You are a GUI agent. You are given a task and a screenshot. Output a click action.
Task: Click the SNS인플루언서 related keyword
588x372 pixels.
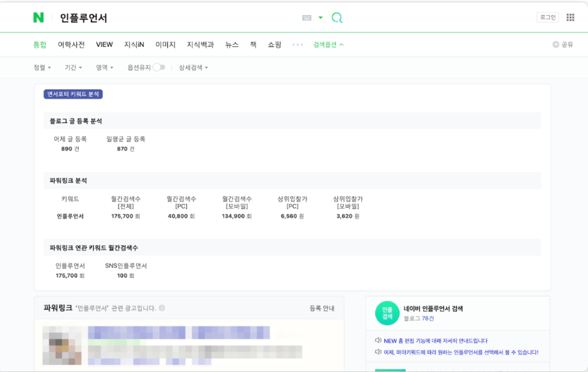[126, 266]
